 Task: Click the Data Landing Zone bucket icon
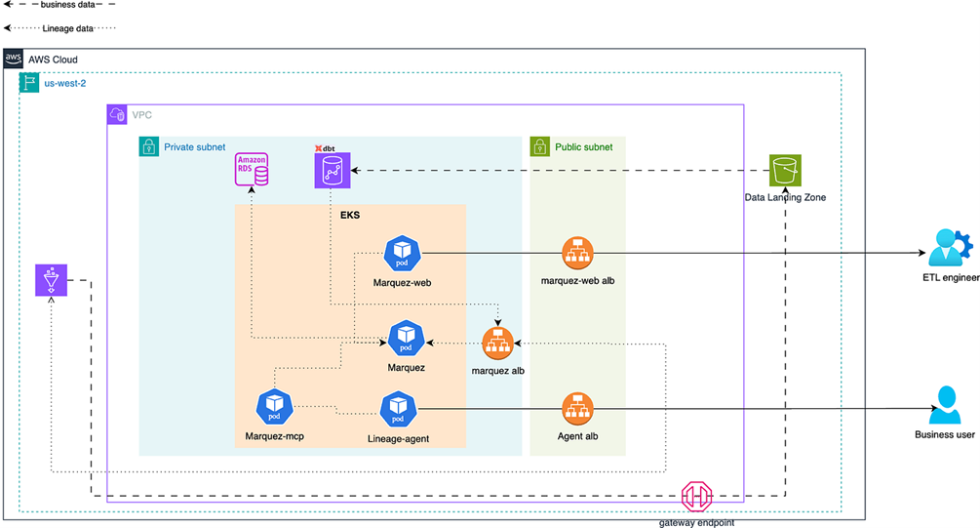(785, 171)
